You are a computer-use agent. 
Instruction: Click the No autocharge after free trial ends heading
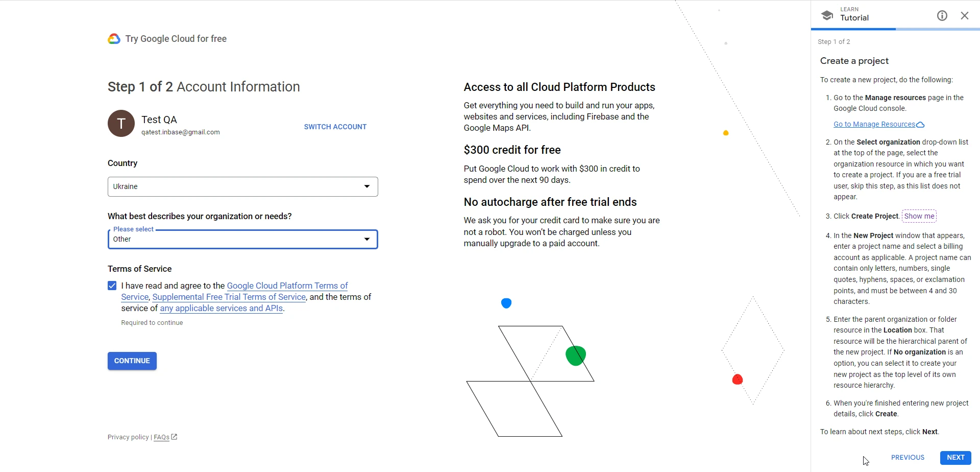tap(550, 202)
